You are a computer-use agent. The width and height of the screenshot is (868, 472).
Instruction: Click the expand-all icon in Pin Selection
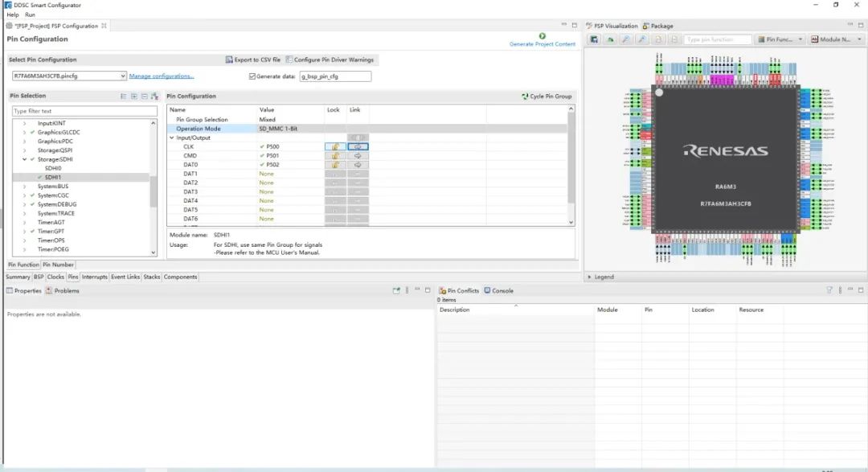(x=134, y=96)
